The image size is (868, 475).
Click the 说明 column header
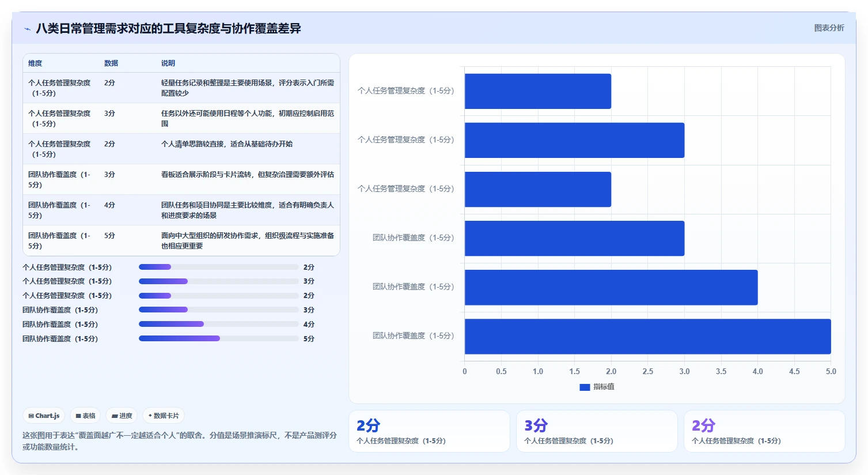tap(168, 63)
